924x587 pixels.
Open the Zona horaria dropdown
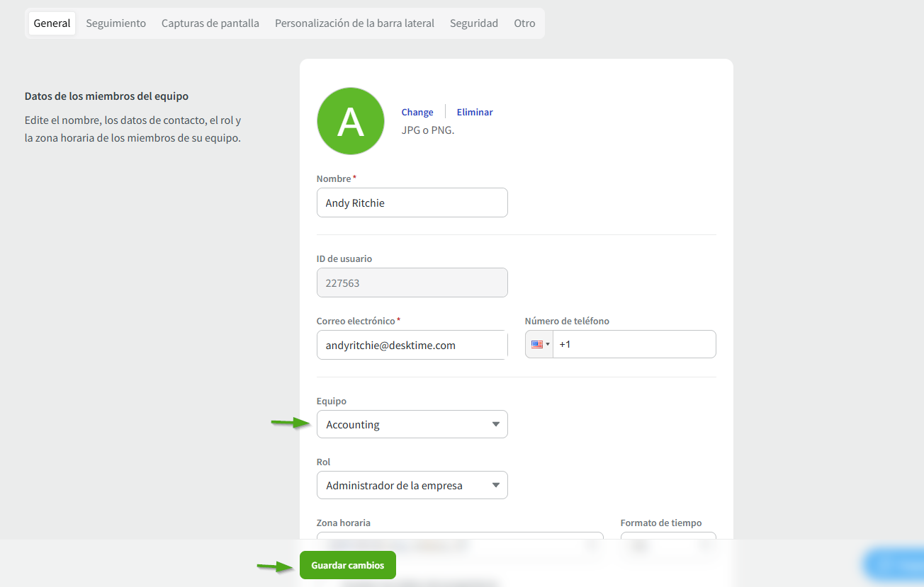coord(459,536)
